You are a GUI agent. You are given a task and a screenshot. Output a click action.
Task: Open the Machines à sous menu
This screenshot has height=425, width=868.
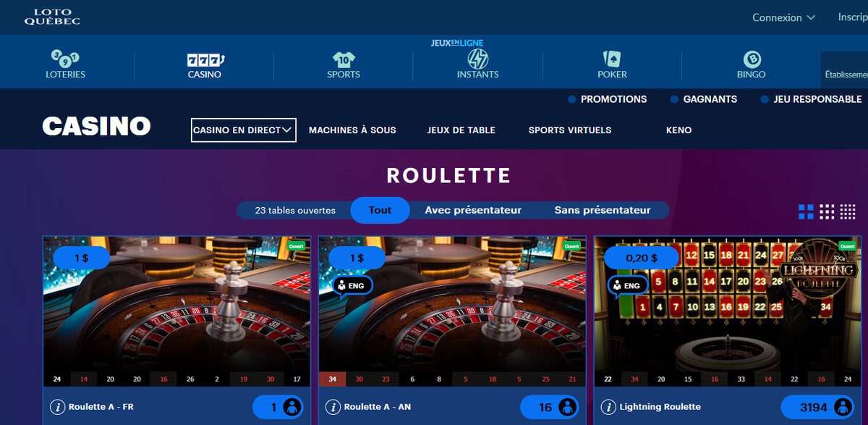click(x=352, y=130)
